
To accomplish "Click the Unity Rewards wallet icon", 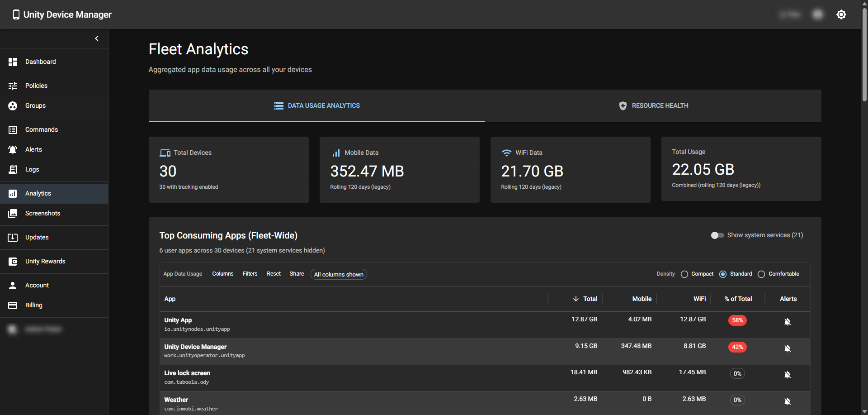I will [13, 262].
